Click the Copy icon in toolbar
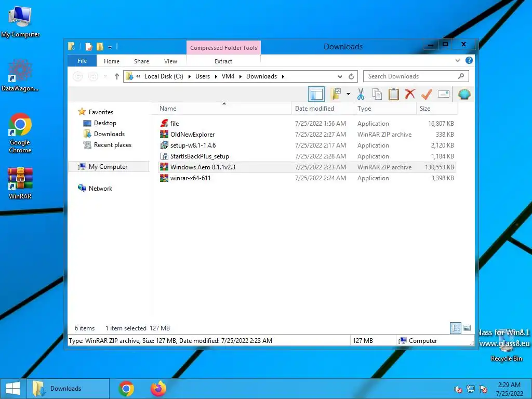 [x=377, y=94]
